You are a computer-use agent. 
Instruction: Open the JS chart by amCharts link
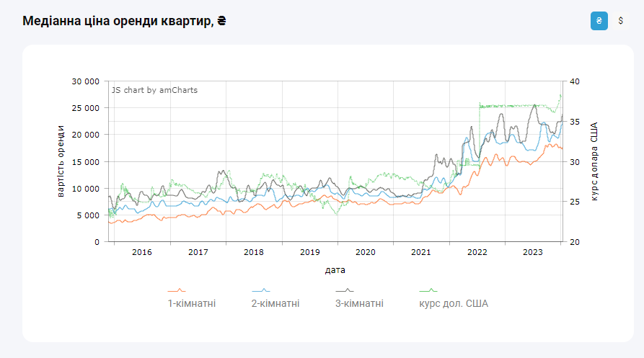click(x=154, y=90)
